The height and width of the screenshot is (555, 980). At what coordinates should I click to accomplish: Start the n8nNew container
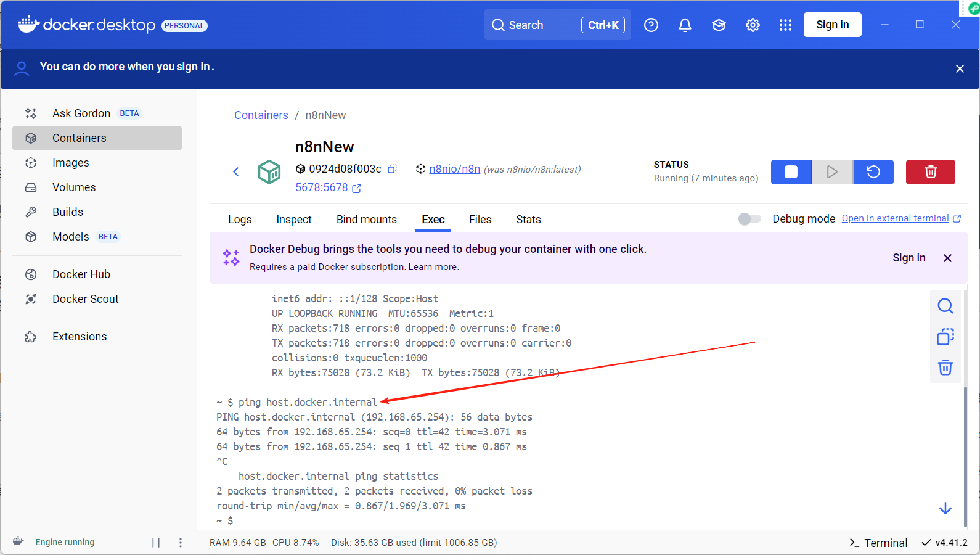click(x=832, y=172)
